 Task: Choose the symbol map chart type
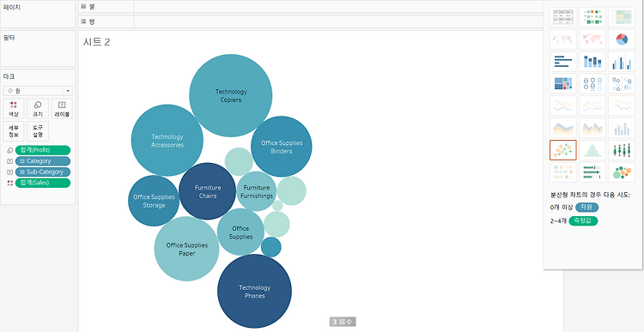click(563, 39)
